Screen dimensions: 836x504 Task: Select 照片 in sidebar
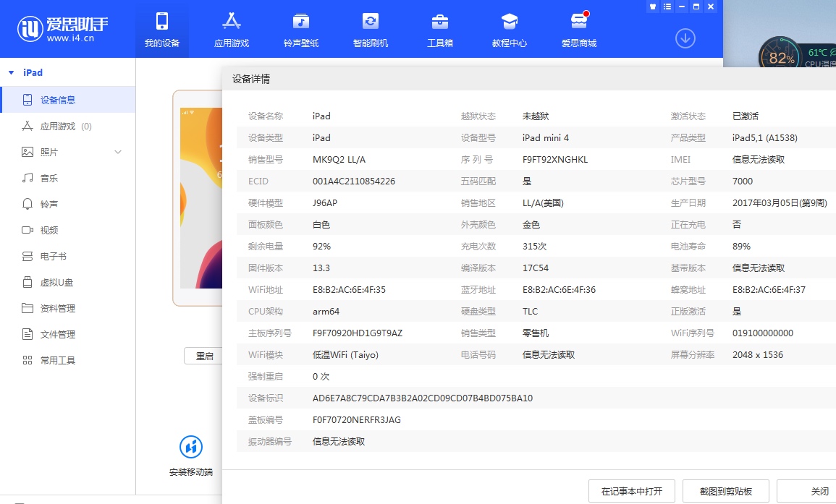pos(68,152)
